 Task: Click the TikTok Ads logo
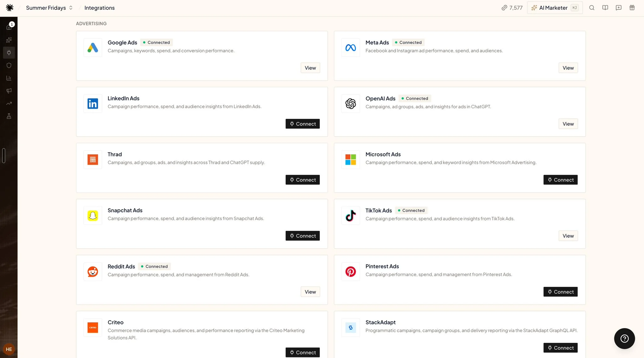[351, 216]
